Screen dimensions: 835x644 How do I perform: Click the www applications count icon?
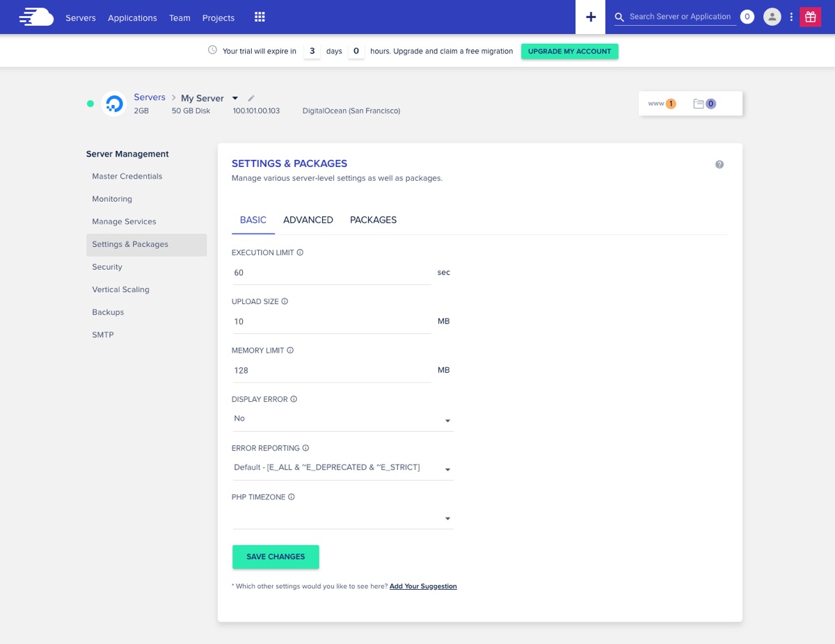[662, 104]
